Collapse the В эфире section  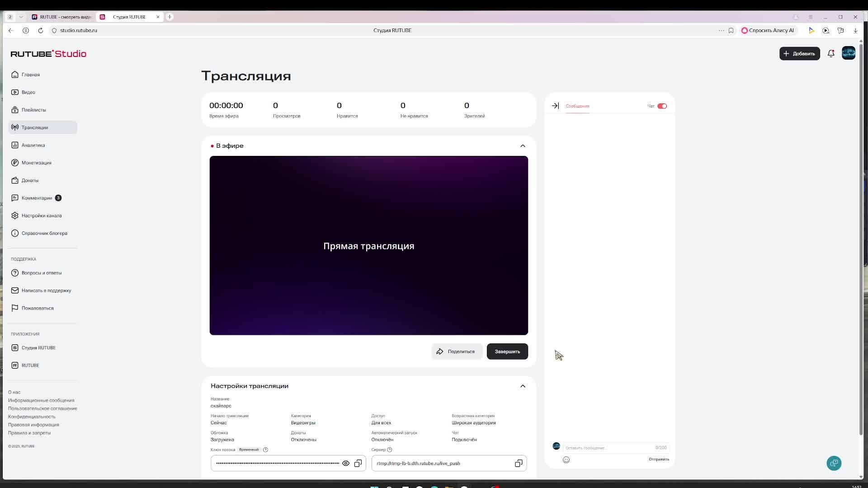[523, 145]
